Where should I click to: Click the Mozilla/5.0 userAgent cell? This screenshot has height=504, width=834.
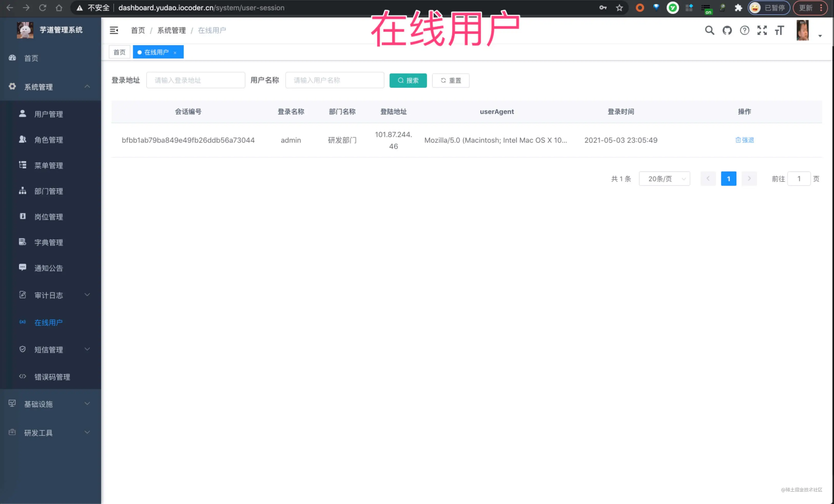point(496,140)
